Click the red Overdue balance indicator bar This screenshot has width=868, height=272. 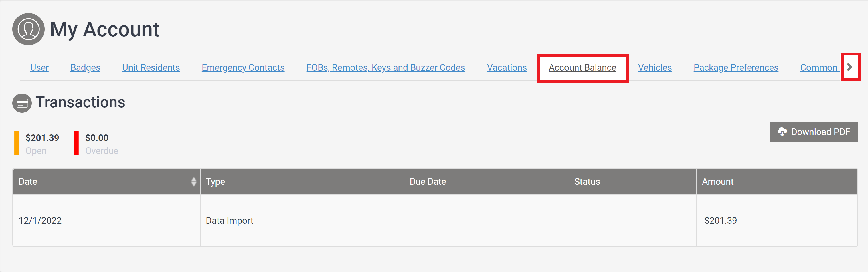[76, 143]
